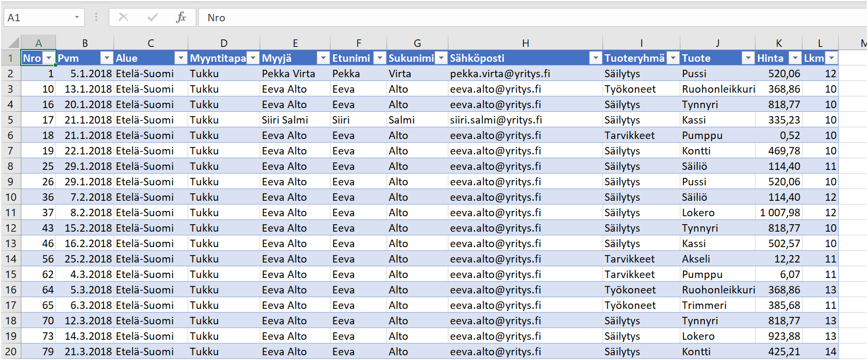
Task: Select row 2 header
Action: 11,73
